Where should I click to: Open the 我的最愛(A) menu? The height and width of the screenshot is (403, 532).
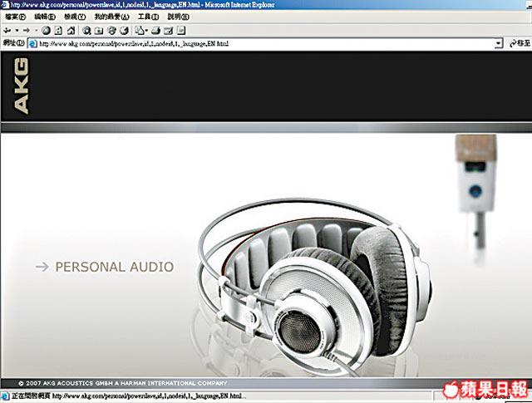pos(111,17)
